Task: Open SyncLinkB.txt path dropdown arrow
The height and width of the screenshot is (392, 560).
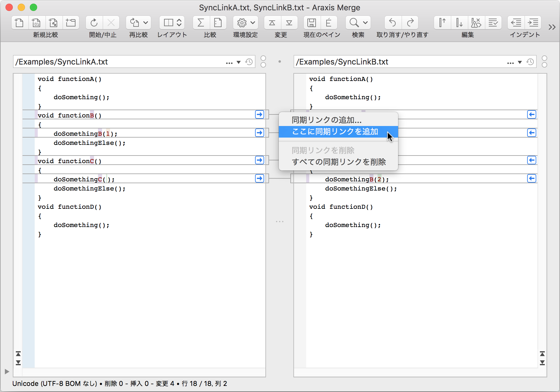Action: point(520,62)
